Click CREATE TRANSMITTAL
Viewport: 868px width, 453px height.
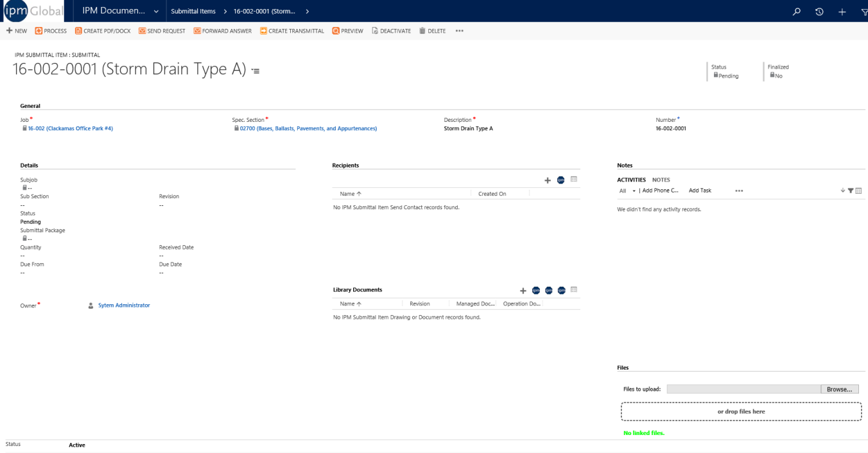pos(292,31)
